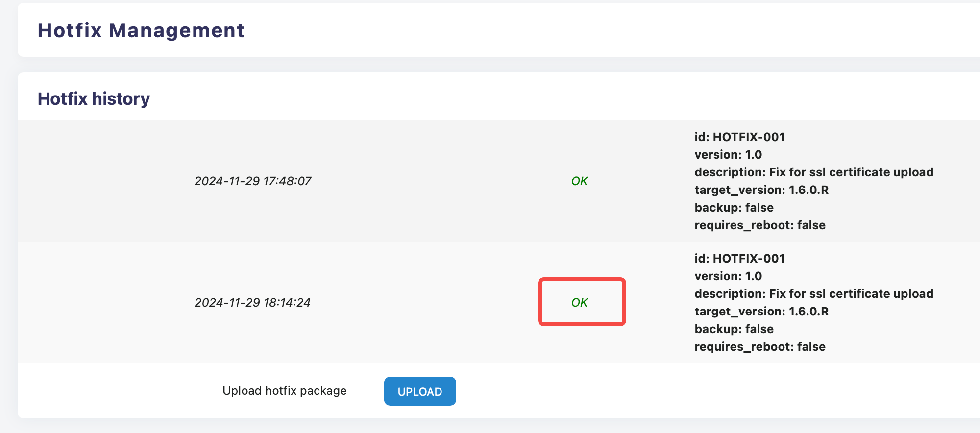980x433 pixels.
Task: Click version 1.0 in the 17:48:07 entry
Action: pos(728,155)
